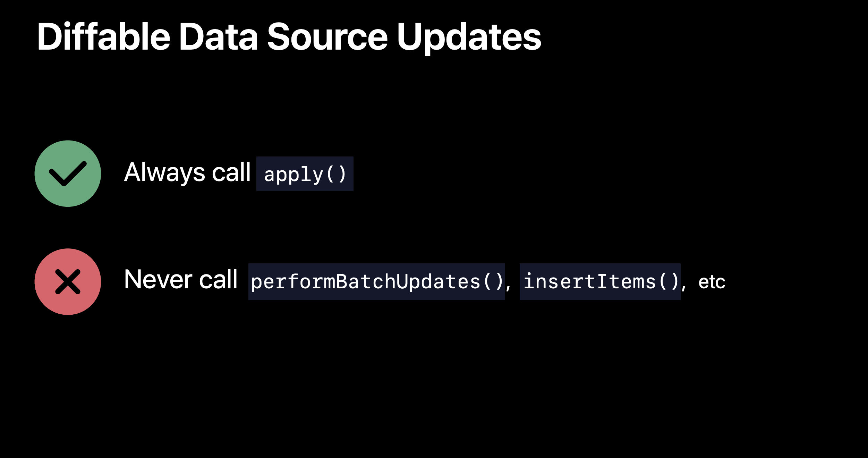Click the green checkmark circle icon

point(68,173)
